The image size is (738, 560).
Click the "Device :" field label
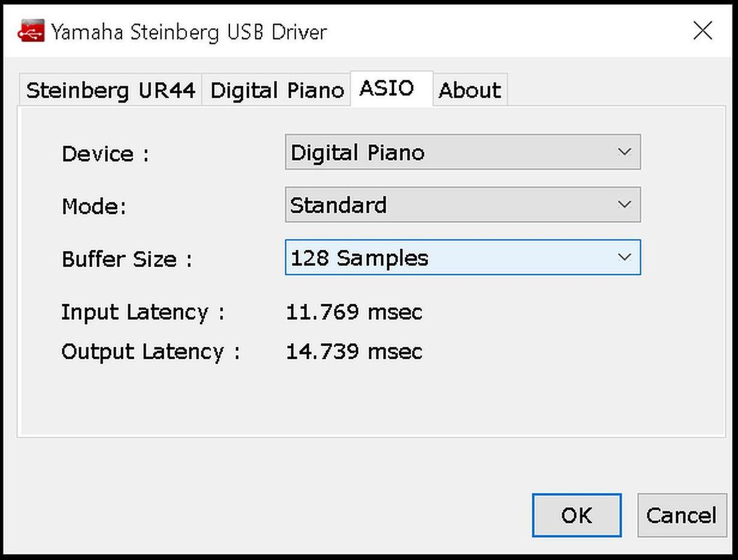pos(105,154)
